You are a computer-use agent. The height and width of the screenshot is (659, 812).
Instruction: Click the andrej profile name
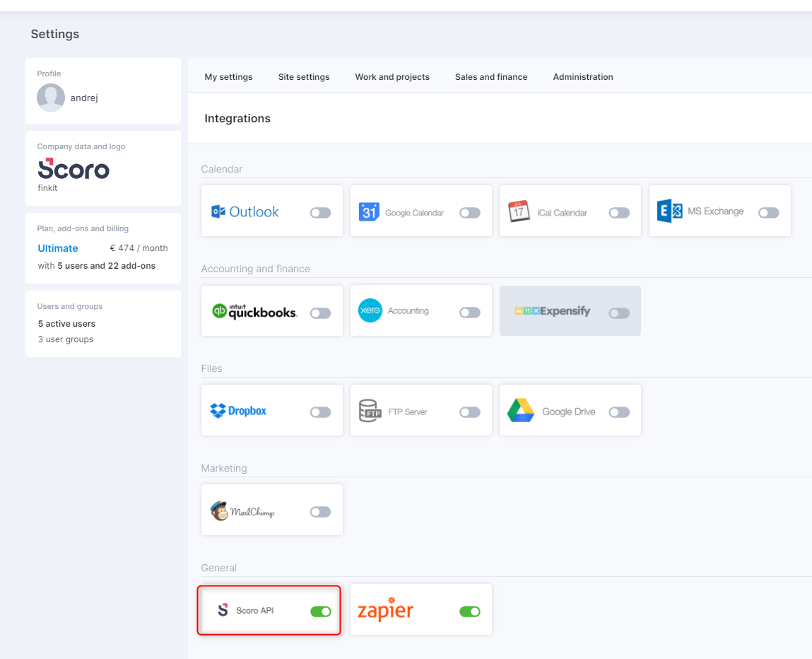[84, 98]
